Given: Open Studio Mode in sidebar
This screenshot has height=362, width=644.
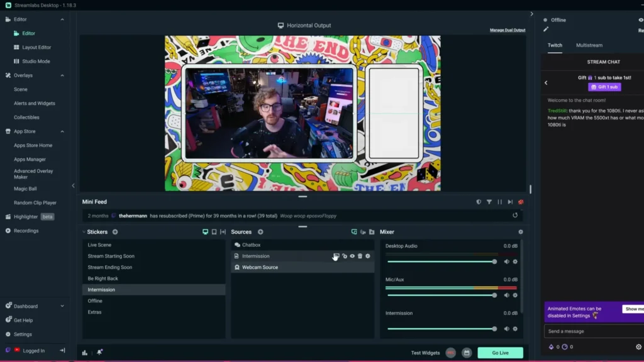Looking at the screenshot, I should pyautogui.click(x=36, y=61).
